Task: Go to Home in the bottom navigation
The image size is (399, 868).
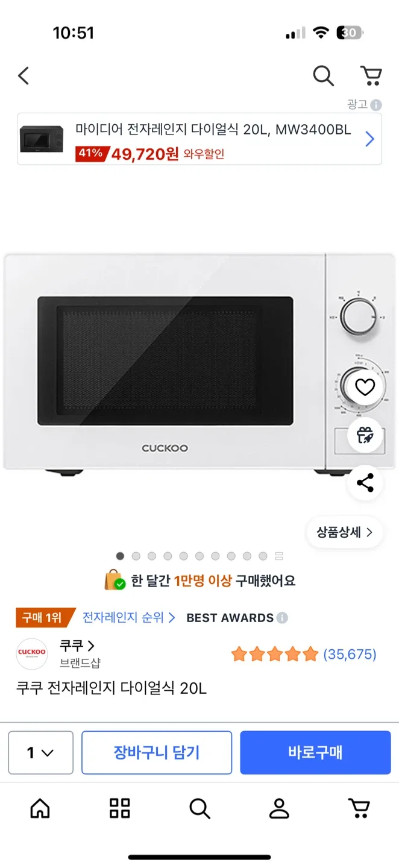Action: (x=40, y=808)
